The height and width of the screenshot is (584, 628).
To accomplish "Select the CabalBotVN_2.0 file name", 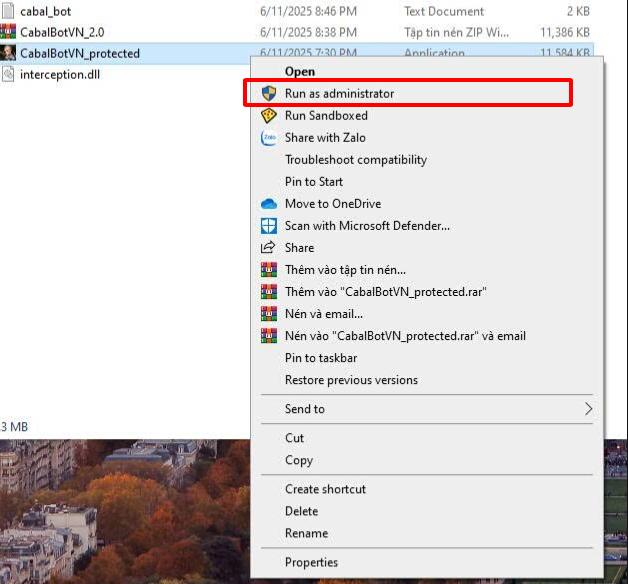I will coord(62,32).
